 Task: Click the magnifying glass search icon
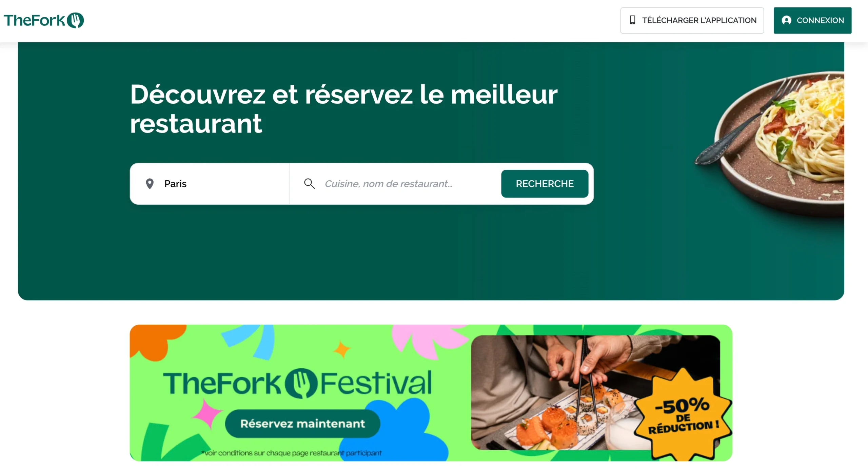[309, 184]
